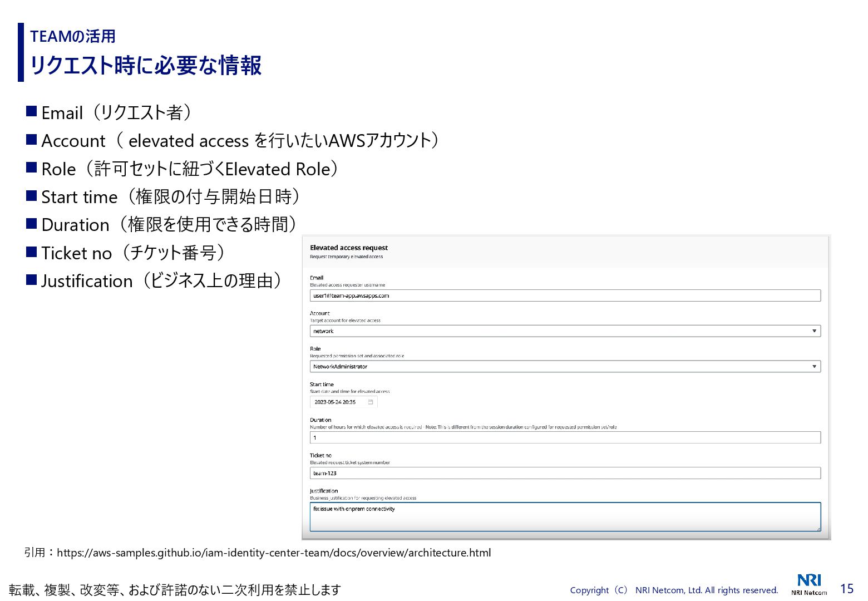Click the TEAMの活用 section label

tap(73, 36)
